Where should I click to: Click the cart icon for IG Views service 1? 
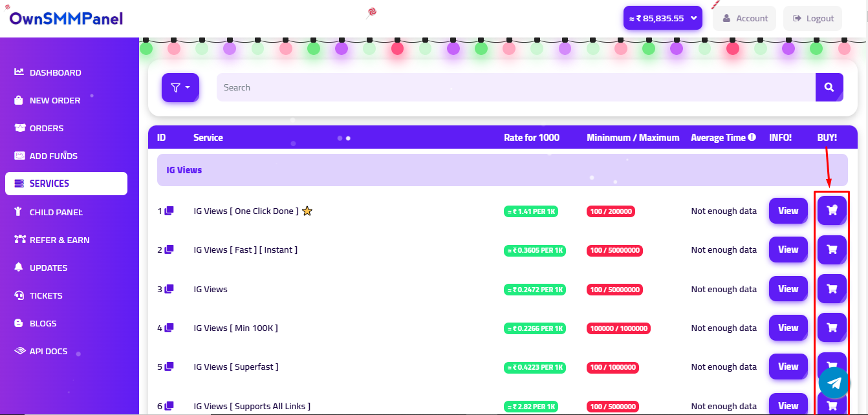point(832,211)
